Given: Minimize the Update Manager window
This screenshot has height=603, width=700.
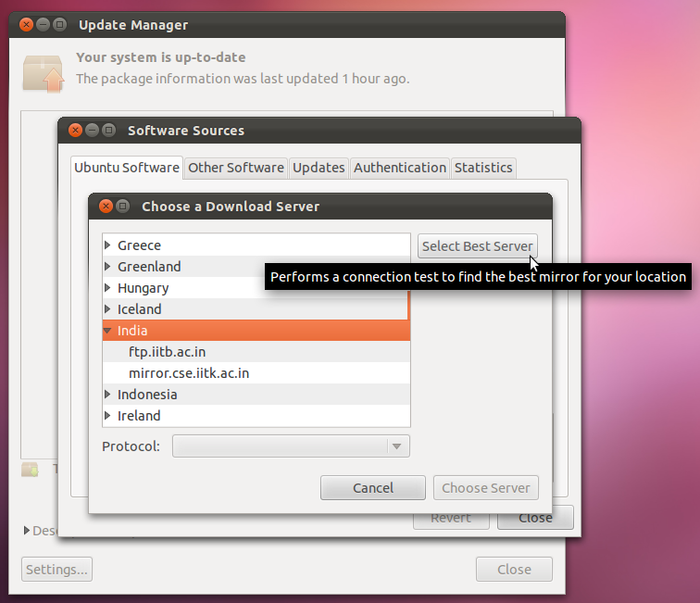Looking at the screenshot, I should tap(43, 24).
